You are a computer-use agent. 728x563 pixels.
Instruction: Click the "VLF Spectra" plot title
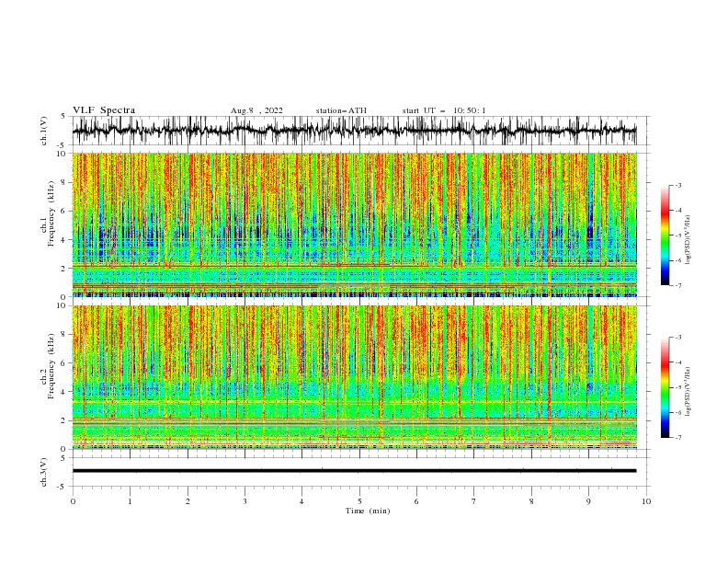[x=104, y=110]
